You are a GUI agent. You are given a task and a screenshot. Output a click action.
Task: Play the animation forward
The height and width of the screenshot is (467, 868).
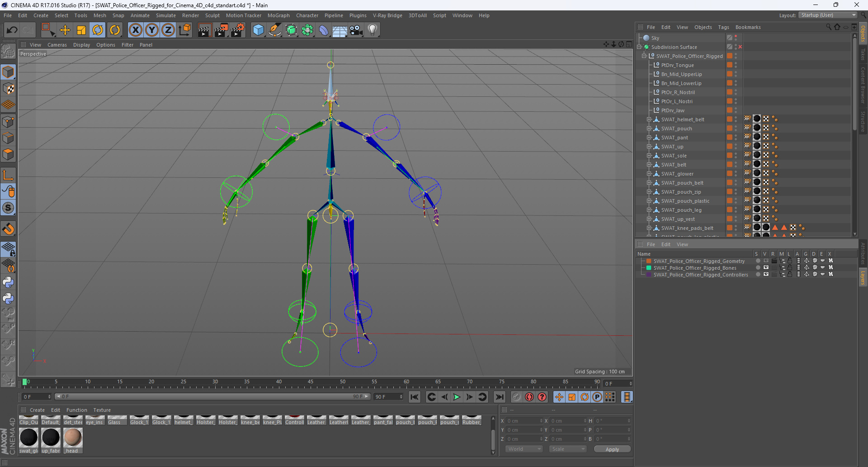457,397
